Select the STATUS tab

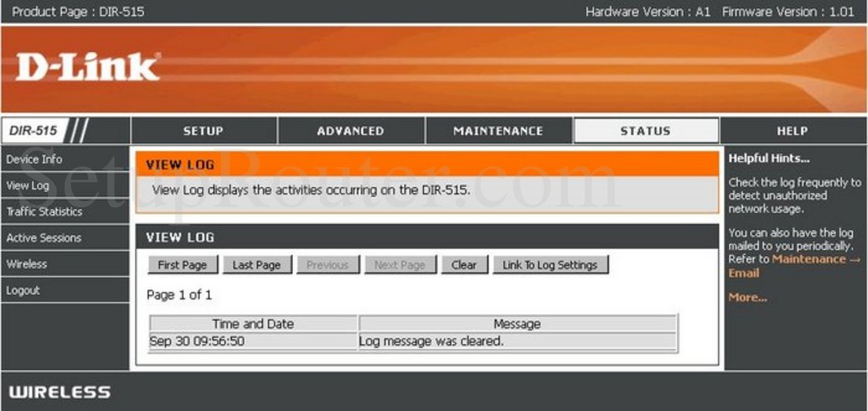point(645,131)
